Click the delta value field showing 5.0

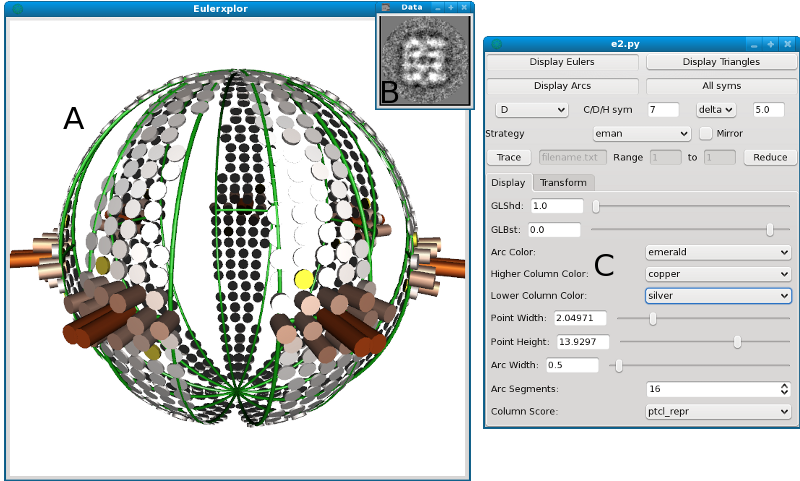pos(768,110)
